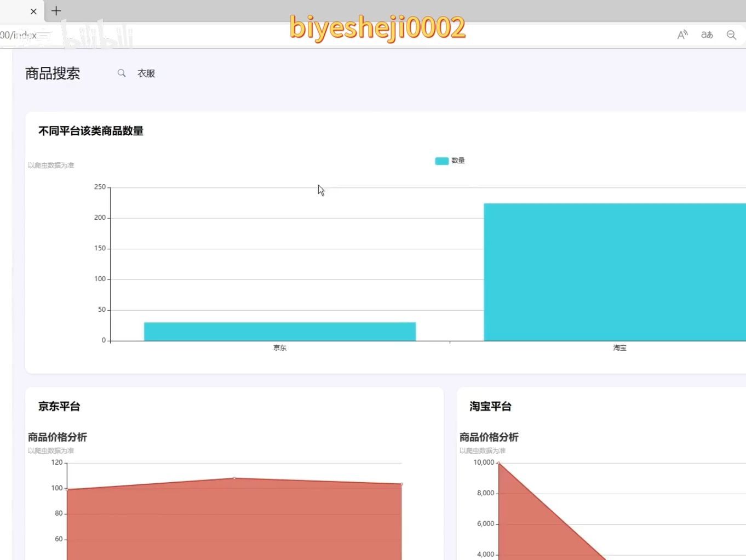Click the 京东 bar in quantity chart
The image size is (746, 560).
[280, 332]
